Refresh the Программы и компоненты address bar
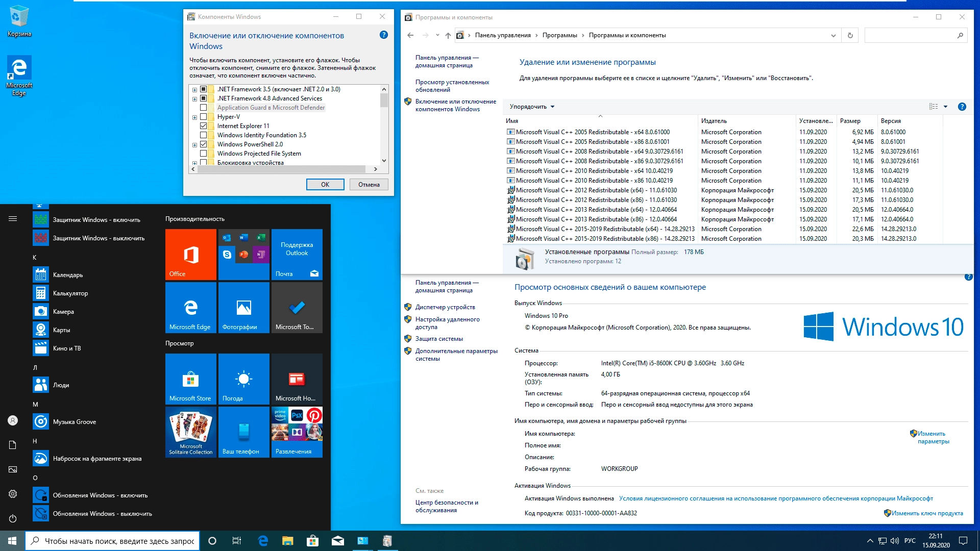This screenshot has height=551, width=980. click(850, 35)
